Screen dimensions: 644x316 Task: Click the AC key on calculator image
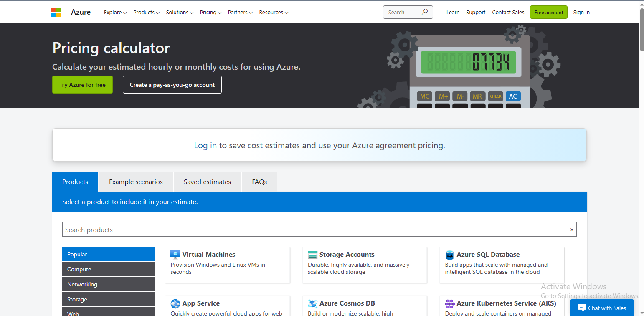(513, 96)
